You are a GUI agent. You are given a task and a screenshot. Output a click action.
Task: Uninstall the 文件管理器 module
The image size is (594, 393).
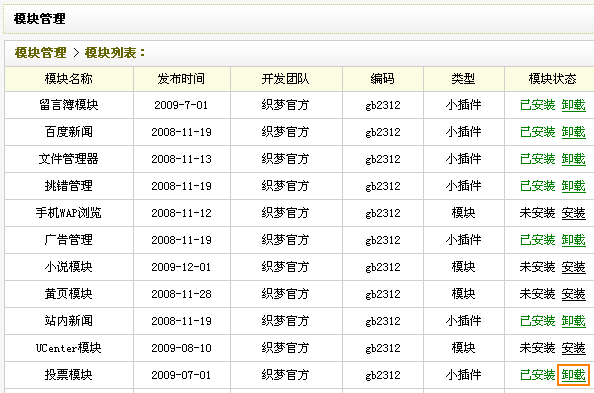point(573,159)
